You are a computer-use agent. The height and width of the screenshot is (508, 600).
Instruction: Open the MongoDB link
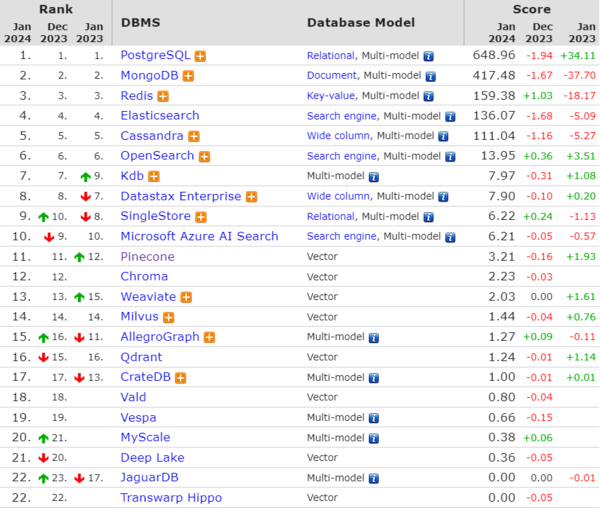(x=149, y=75)
